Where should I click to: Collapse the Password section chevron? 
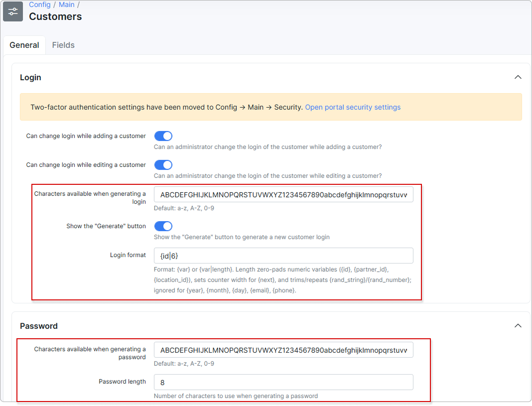pyautogui.click(x=518, y=326)
